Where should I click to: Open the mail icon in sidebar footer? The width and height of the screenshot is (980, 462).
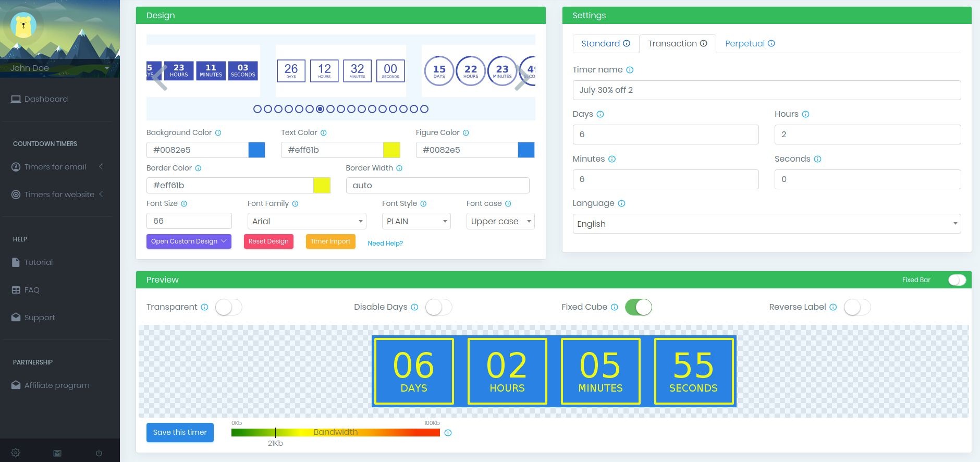(x=57, y=453)
